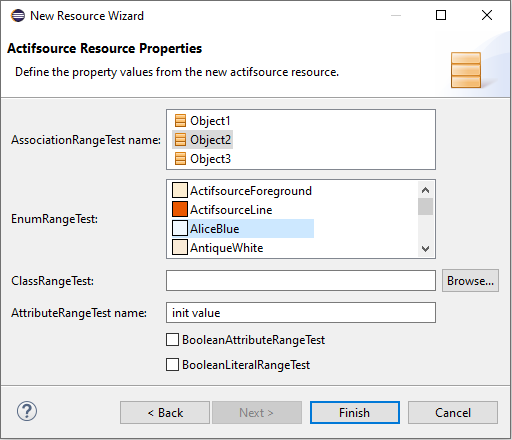The width and height of the screenshot is (512, 440).
Task: Toggle the BooleanLiteralRangeTest checkbox
Action: [172, 364]
